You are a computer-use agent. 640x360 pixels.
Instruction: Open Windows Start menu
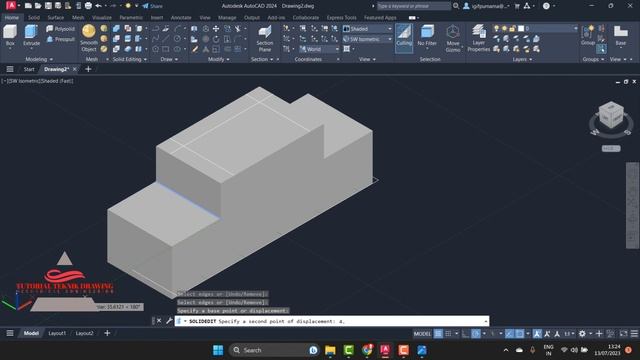218,350
